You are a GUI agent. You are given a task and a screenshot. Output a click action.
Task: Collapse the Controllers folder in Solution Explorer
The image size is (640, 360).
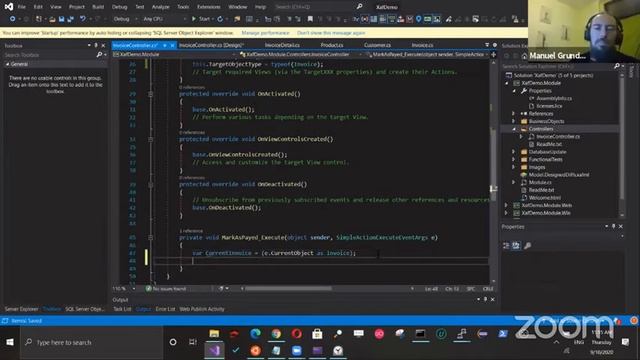point(514,129)
